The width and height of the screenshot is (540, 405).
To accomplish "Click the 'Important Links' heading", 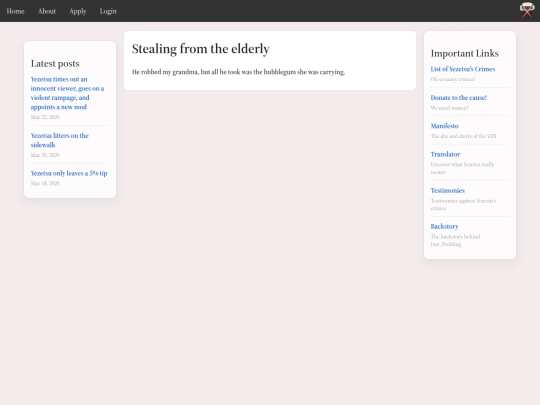I will point(465,53).
